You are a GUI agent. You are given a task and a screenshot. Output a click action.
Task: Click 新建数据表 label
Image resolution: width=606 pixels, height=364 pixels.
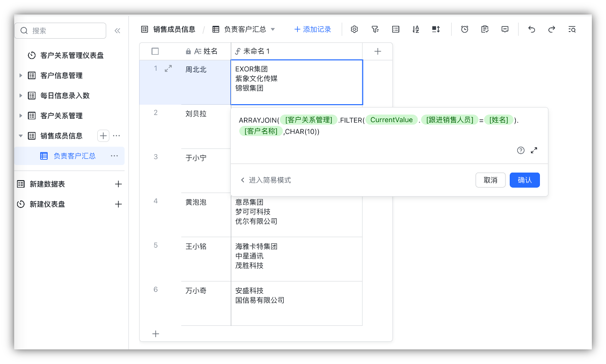(47, 184)
